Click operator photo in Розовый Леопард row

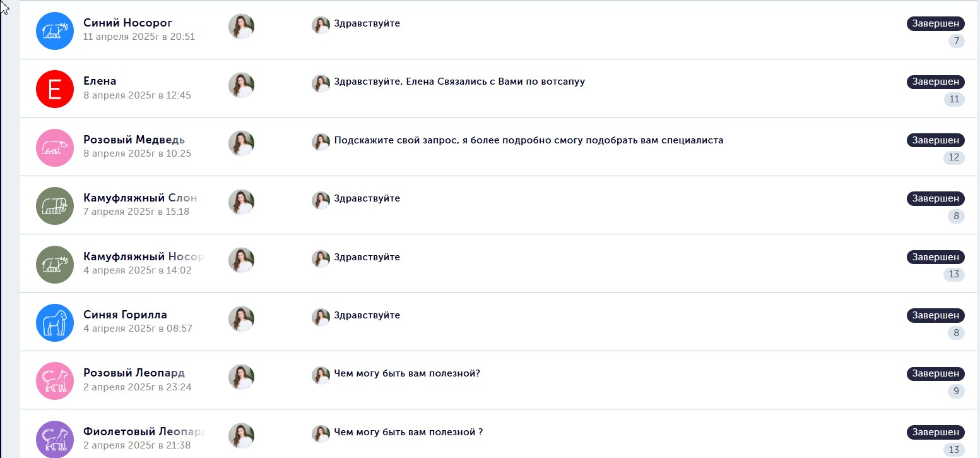[x=241, y=377]
